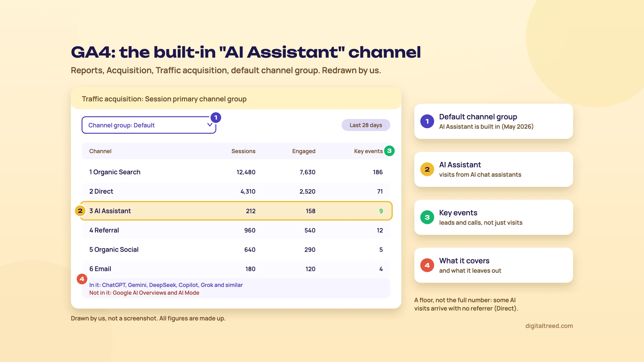Click visits from AI chat assistants text
Screen dimensions: 644x362
[480, 175]
